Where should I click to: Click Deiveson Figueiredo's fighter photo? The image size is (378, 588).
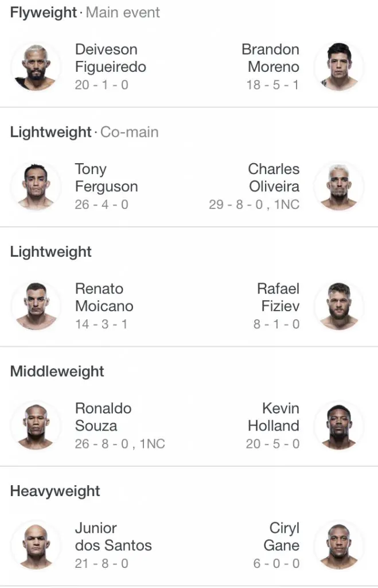36,67
